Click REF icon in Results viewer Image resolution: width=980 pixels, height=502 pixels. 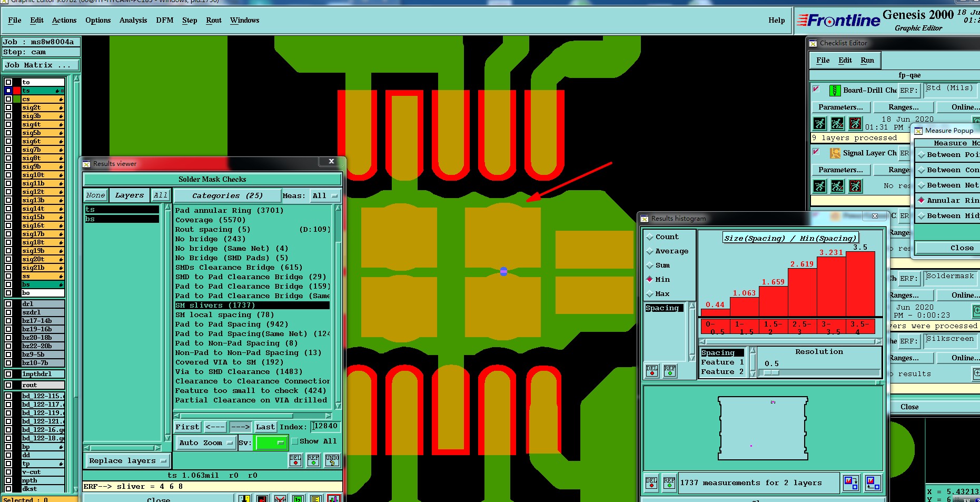point(314,460)
